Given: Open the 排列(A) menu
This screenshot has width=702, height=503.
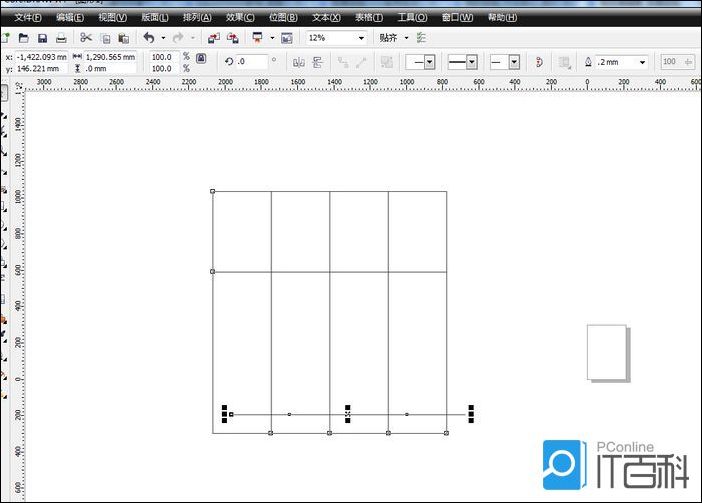Looking at the screenshot, I should (x=197, y=17).
